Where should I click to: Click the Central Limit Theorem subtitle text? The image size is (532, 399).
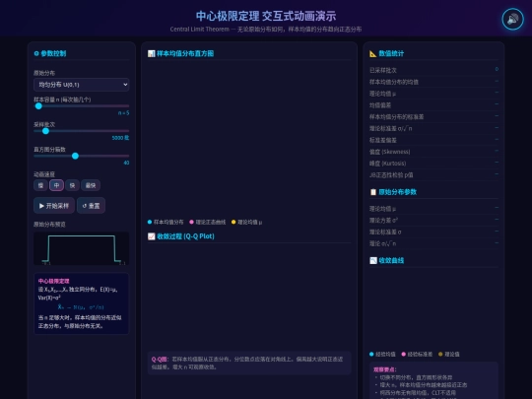tap(266, 30)
